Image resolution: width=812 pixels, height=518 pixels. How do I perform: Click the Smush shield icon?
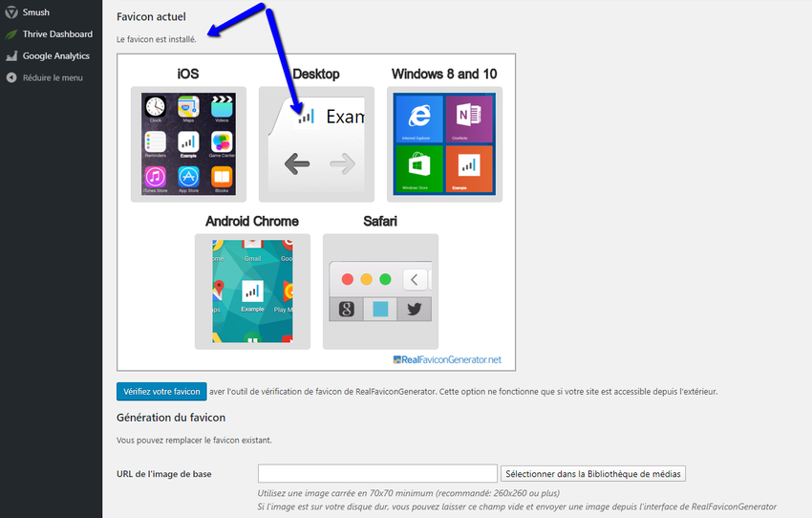11,12
